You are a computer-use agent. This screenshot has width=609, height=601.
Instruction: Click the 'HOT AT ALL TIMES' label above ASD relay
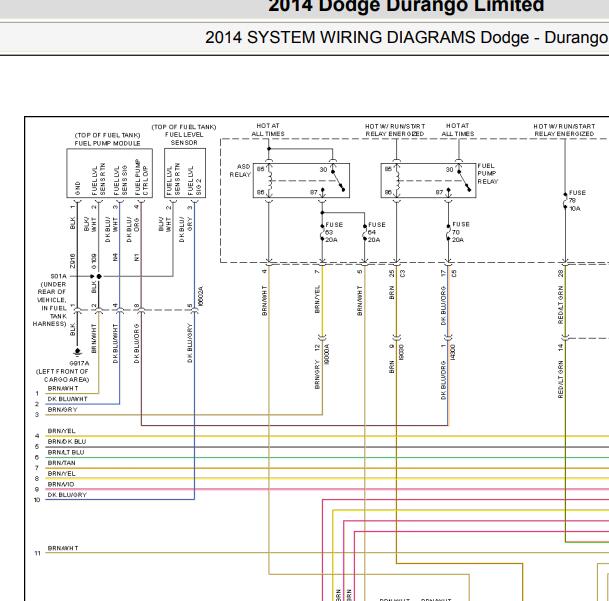[268, 130]
